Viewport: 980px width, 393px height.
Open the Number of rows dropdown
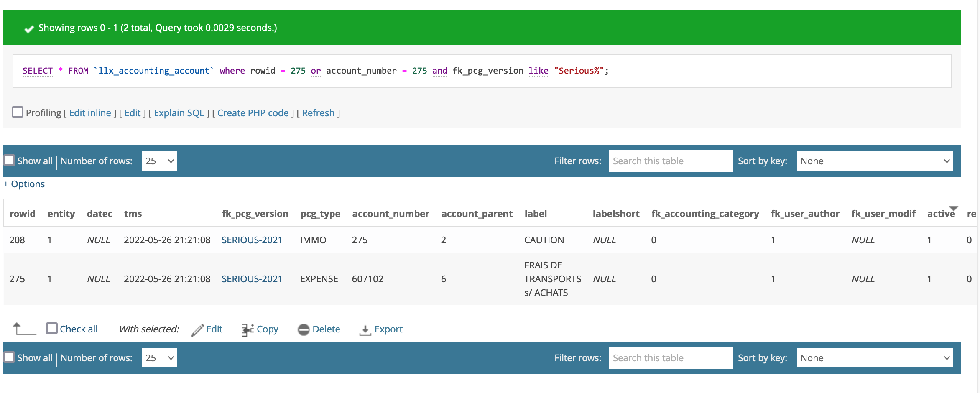159,161
